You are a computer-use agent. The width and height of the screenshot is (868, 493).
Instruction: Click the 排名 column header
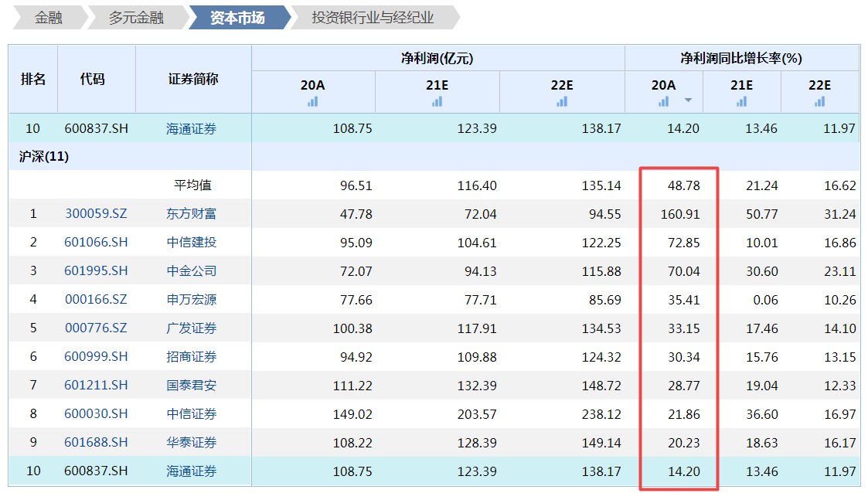point(33,79)
